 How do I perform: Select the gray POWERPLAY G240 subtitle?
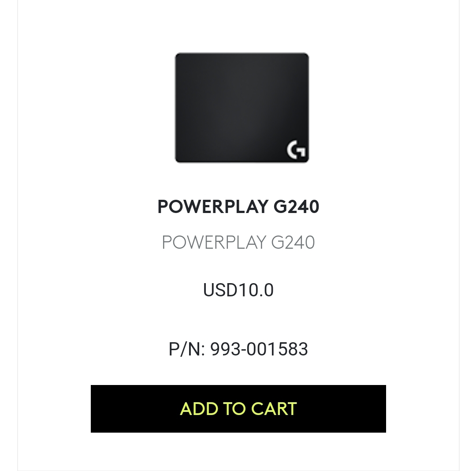click(238, 242)
